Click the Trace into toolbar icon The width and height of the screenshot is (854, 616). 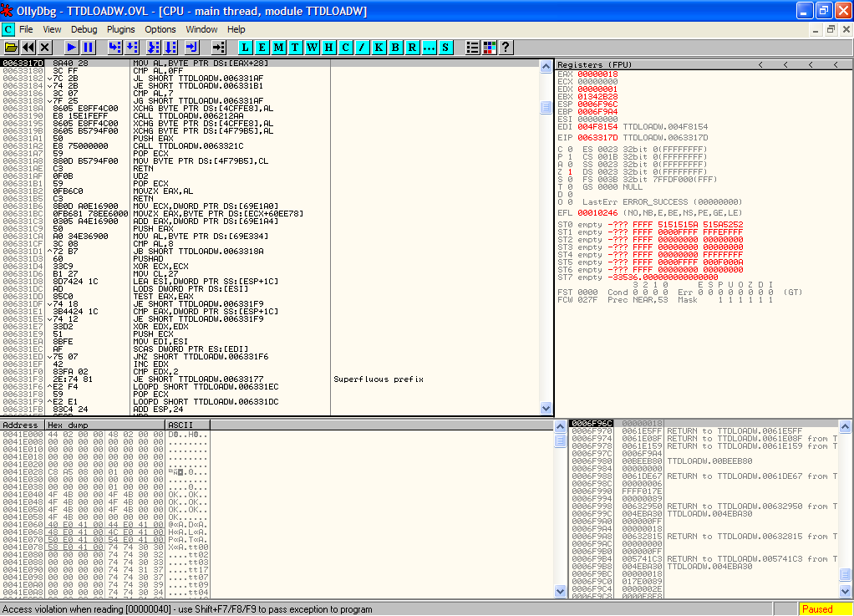(154, 48)
